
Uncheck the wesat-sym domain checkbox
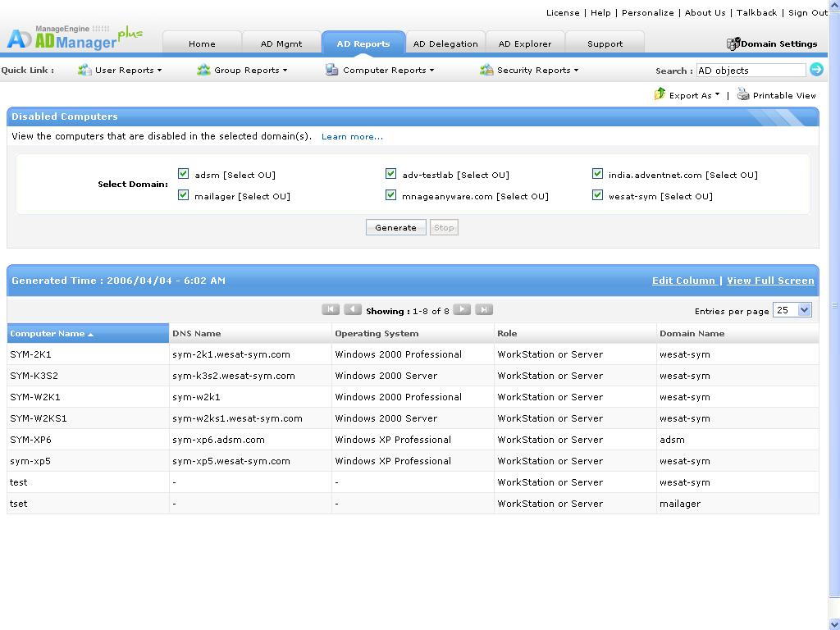point(597,195)
